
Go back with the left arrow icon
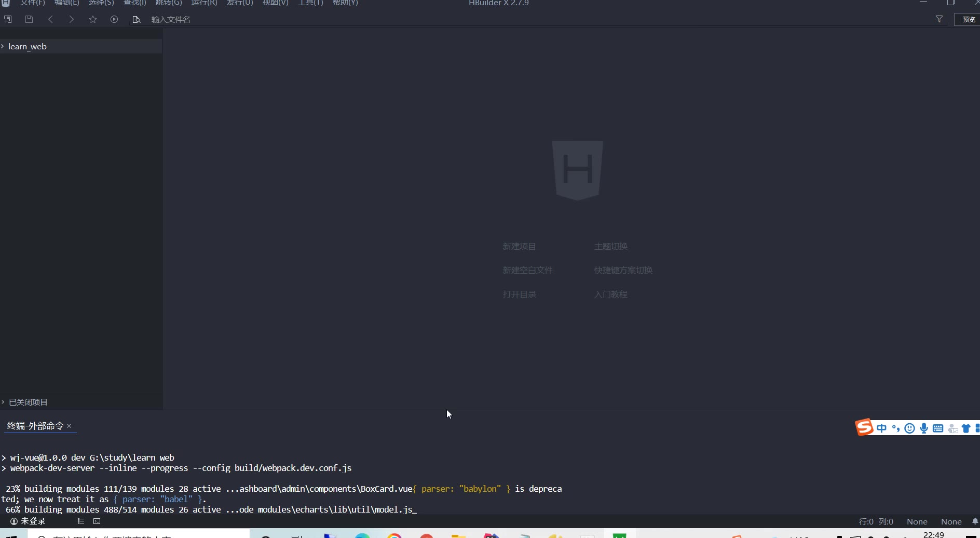[x=50, y=19]
